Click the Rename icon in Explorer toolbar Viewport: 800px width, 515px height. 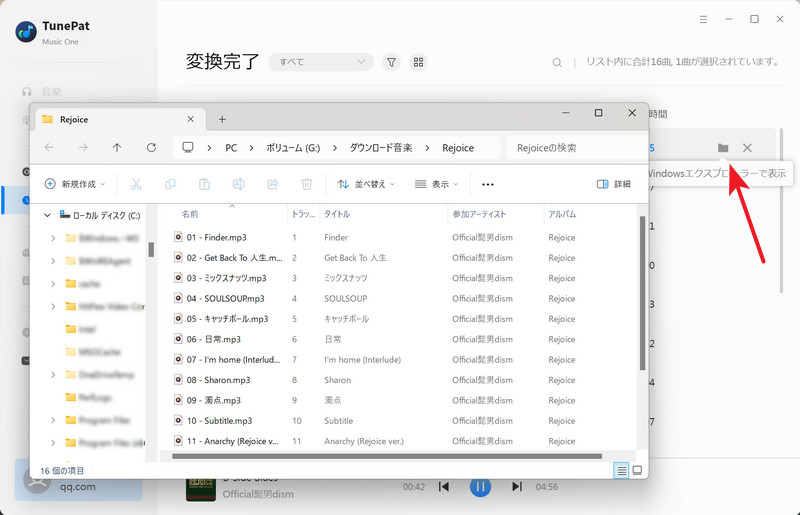pos(238,184)
